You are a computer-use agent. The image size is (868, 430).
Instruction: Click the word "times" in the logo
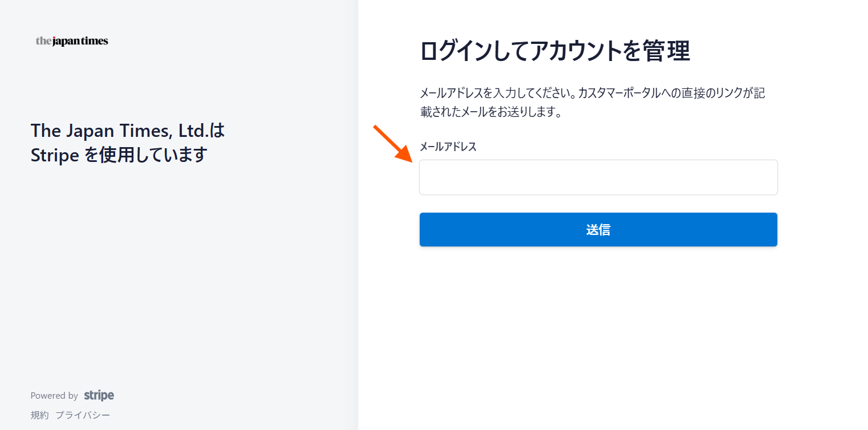point(94,41)
